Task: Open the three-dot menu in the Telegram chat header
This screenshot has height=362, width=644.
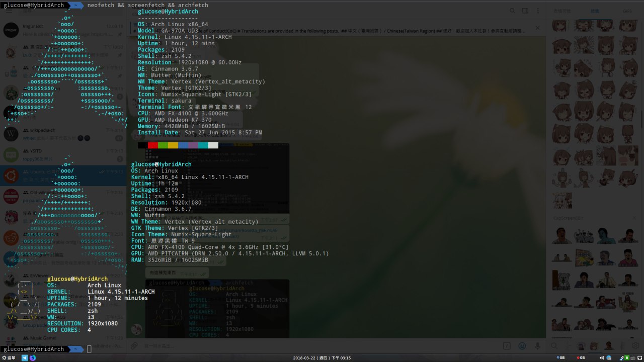Action: pyautogui.click(x=537, y=11)
